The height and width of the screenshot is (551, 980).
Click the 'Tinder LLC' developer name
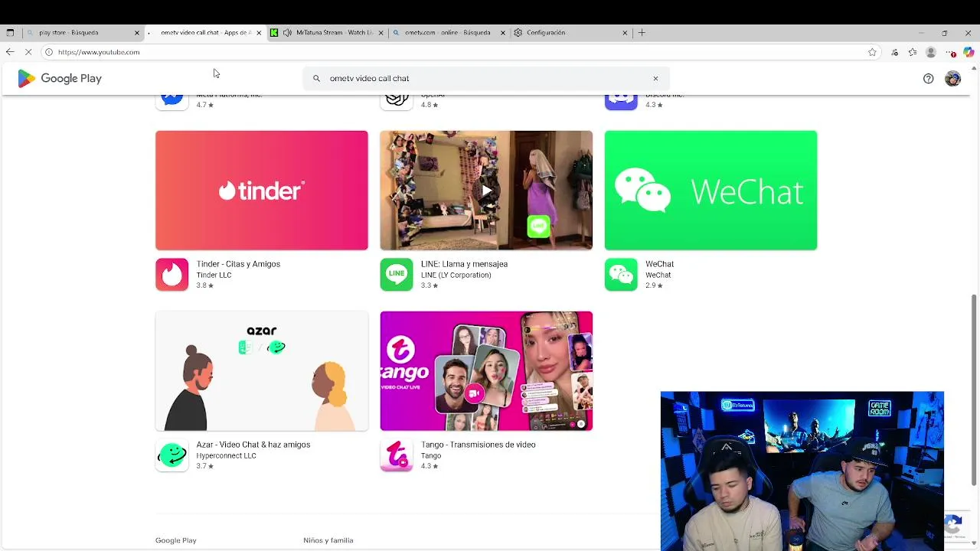pyautogui.click(x=214, y=275)
